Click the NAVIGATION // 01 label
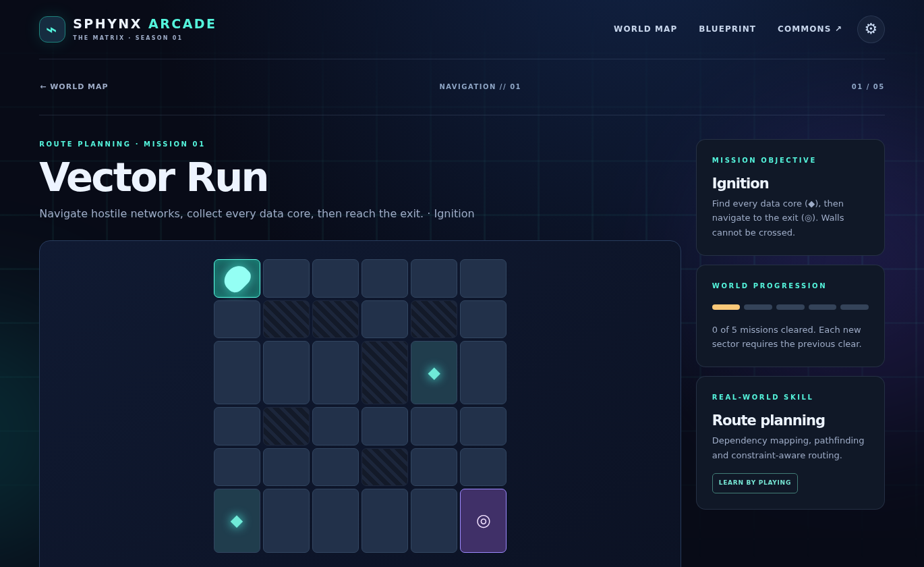The image size is (924, 567). (480, 86)
